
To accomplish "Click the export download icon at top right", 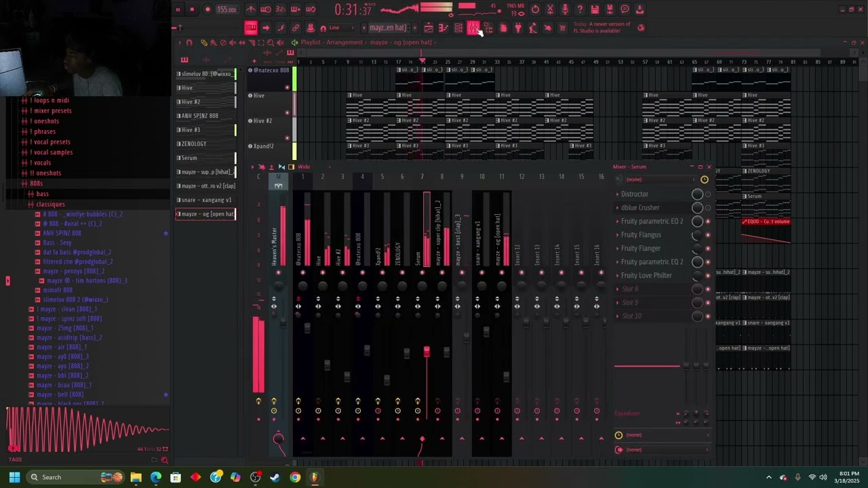I will [x=639, y=9].
